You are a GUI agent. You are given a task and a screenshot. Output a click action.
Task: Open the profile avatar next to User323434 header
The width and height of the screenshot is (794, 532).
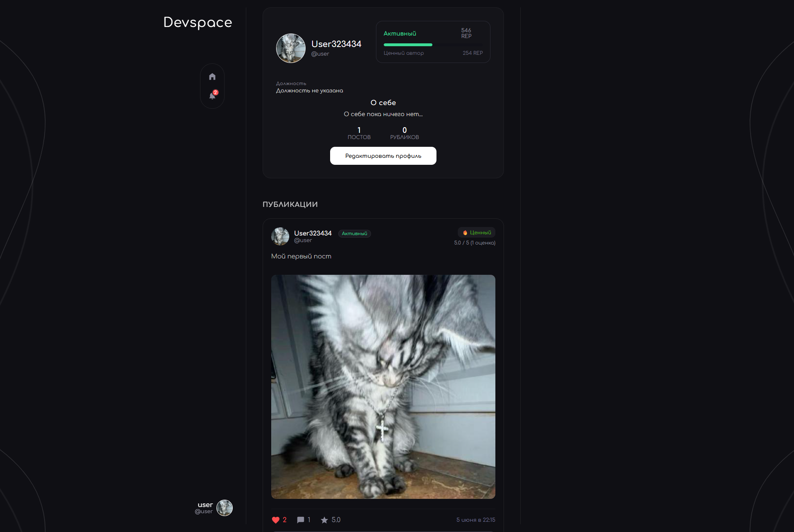point(291,48)
